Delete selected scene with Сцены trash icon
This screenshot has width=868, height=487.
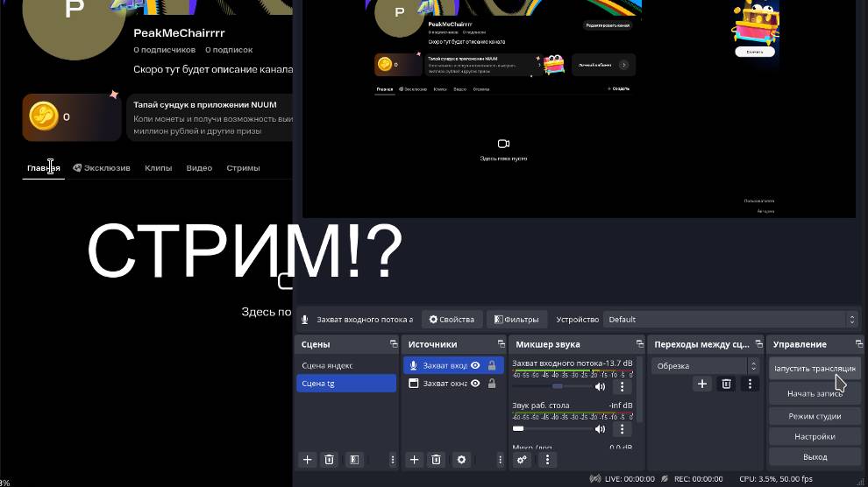330,459
